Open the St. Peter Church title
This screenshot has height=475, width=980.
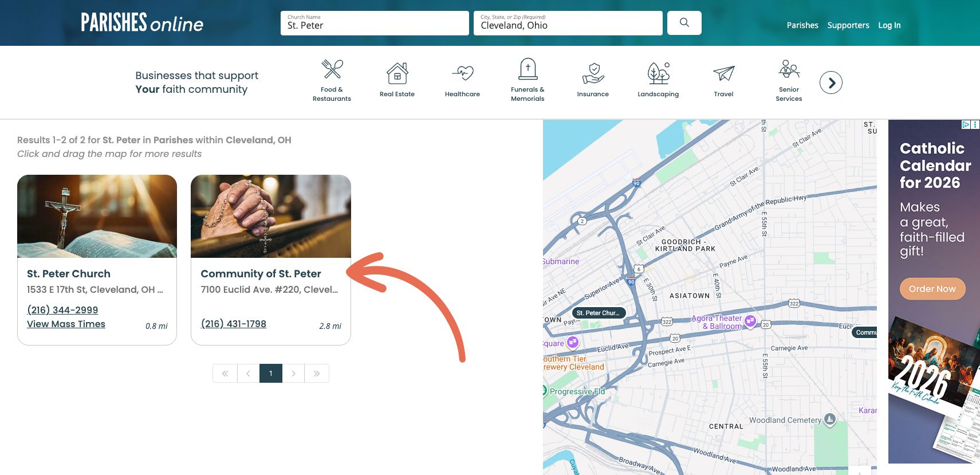pyautogui.click(x=69, y=274)
